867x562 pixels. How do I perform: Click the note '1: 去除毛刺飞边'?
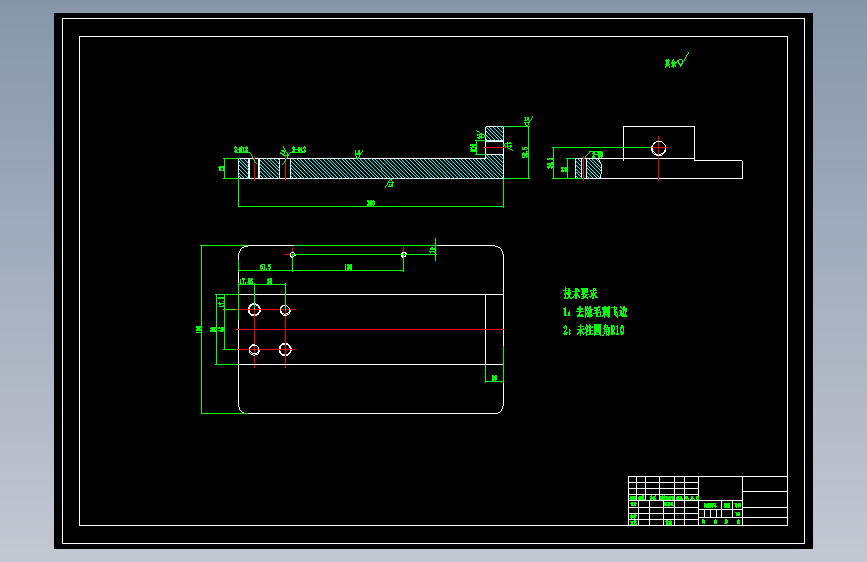click(x=595, y=312)
